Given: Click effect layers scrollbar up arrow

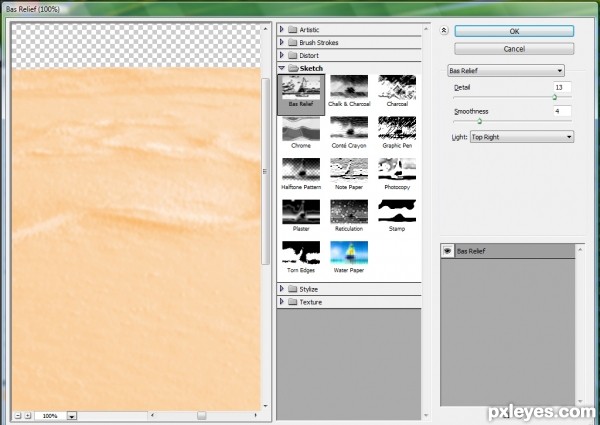Looking at the screenshot, I should click(x=580, y=249).
